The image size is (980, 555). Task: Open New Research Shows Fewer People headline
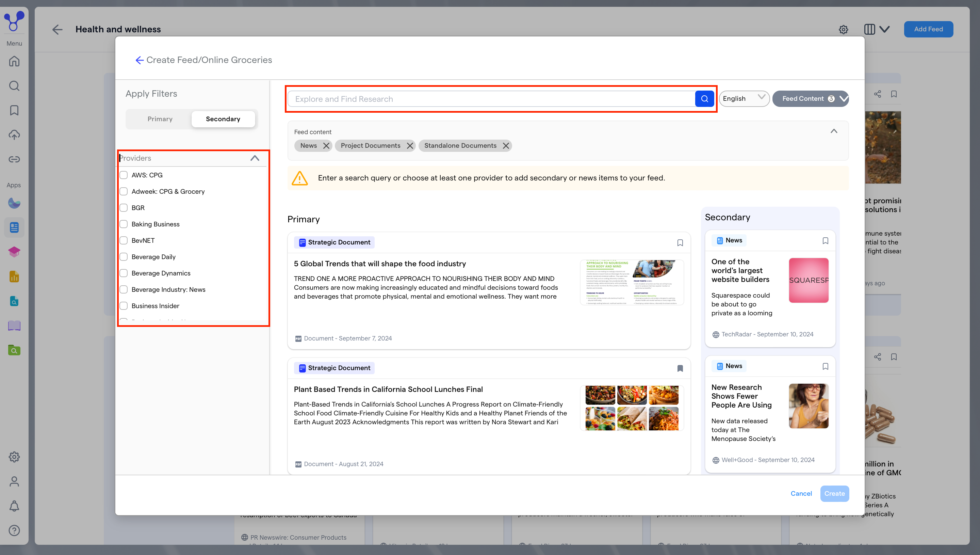click(x=741, y=396)
